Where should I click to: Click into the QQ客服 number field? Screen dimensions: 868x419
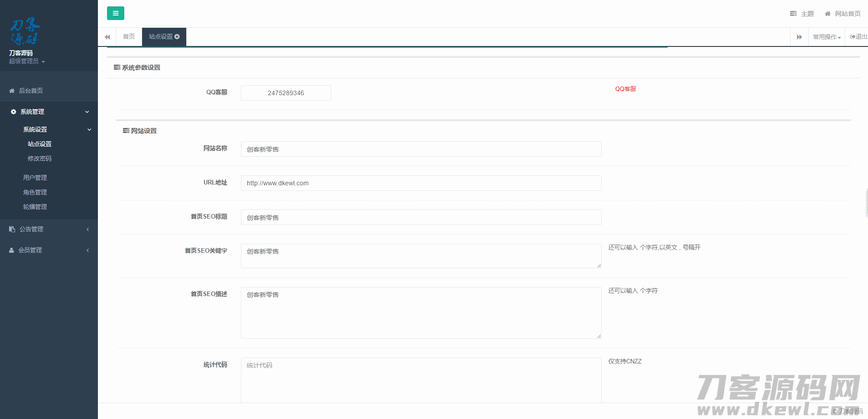click(286, 93)
